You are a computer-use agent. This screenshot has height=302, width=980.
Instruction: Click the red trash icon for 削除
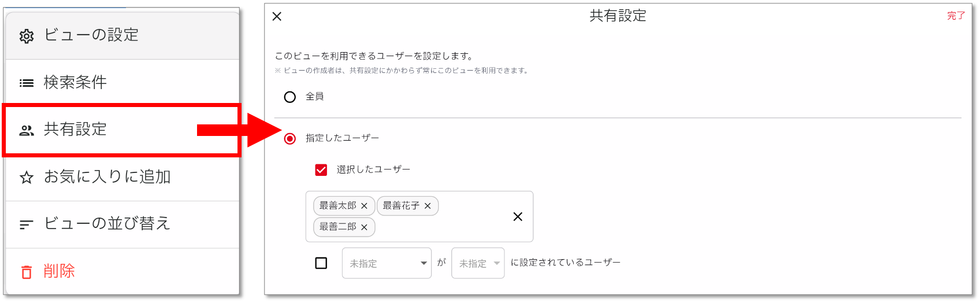click(x=27, y=272)
